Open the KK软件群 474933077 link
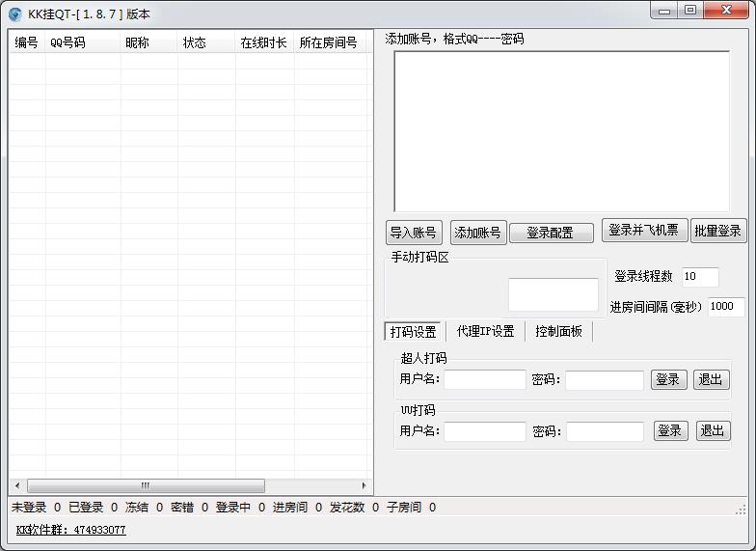Image resolution: width=756 pixels, height=551 pixels. pos(70,530)
